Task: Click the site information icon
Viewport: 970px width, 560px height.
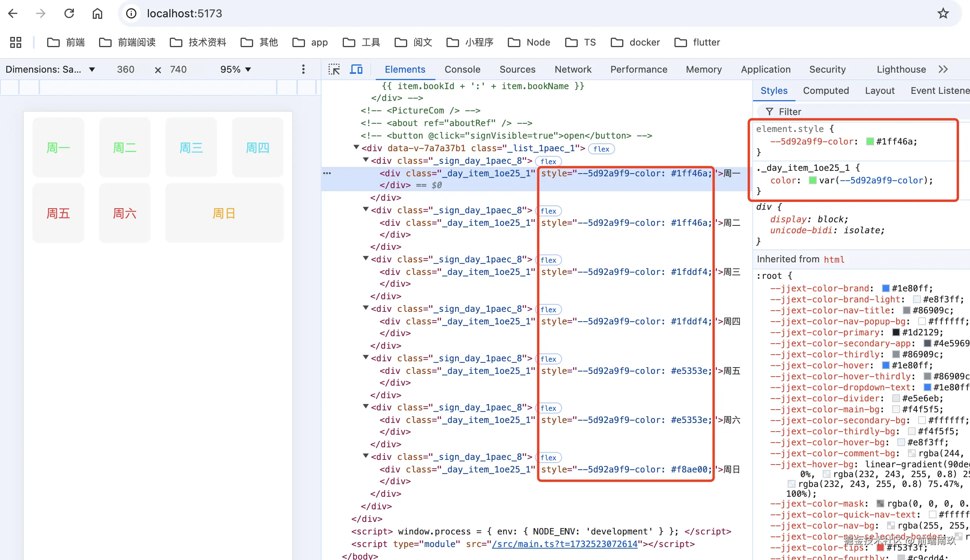Action: 131,14
